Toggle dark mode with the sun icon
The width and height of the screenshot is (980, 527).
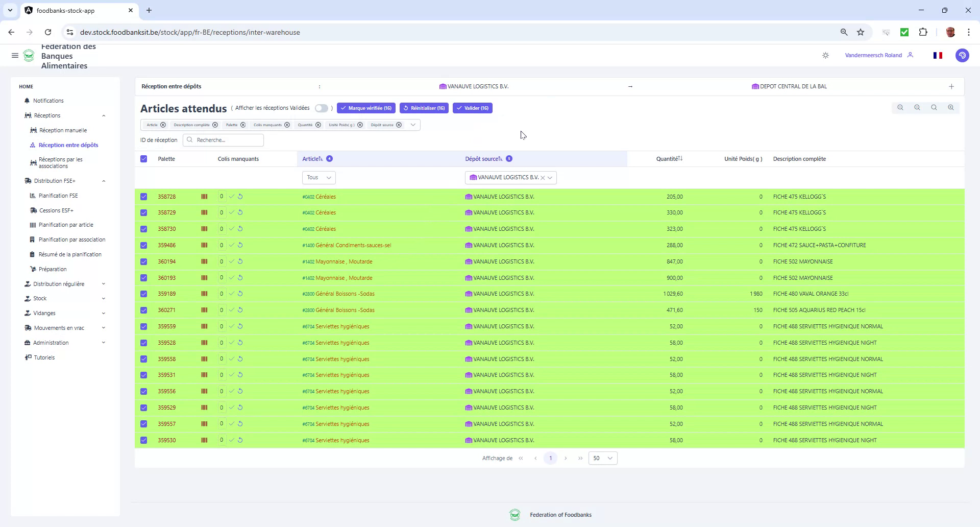point(825,55)
